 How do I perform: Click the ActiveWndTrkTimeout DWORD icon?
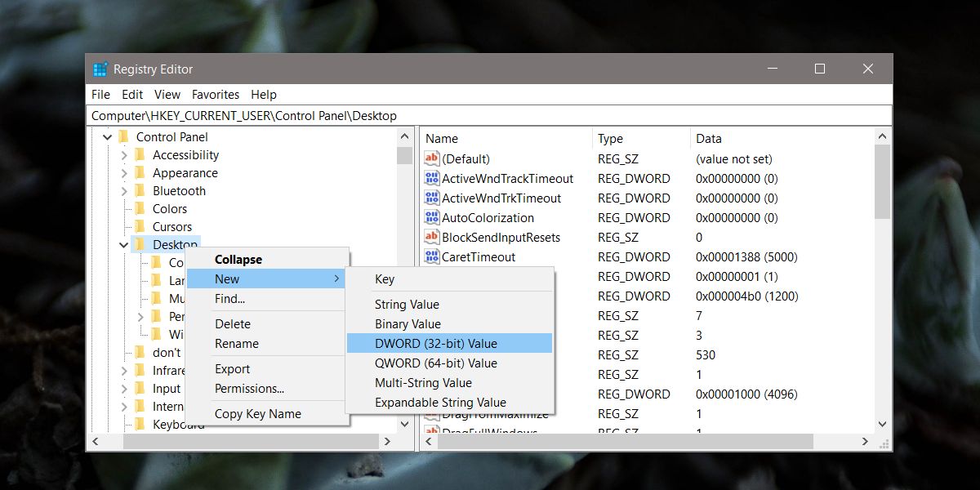432,198
